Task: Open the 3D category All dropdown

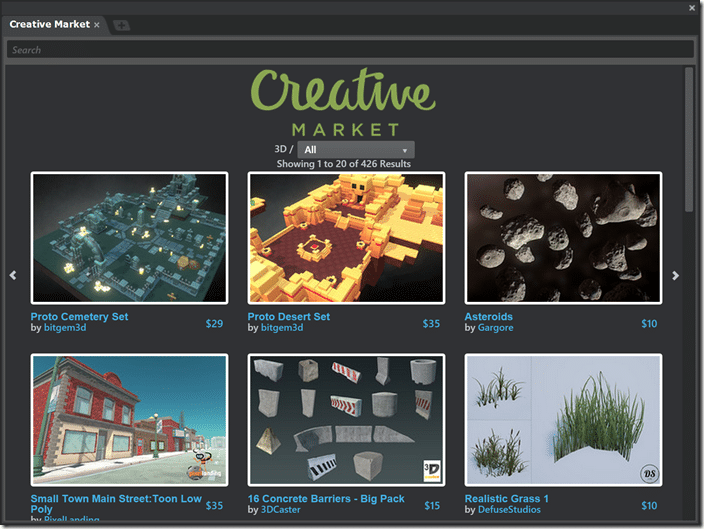Action: click(356, 150)
